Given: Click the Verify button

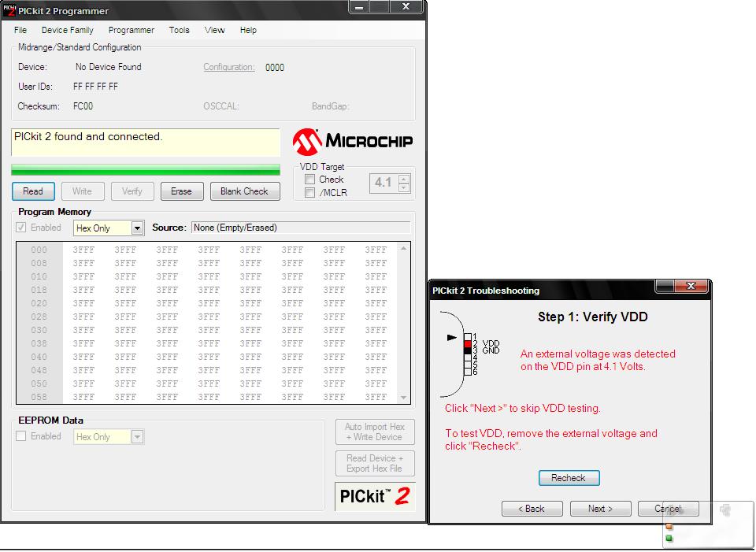Looking at the screenshot, I should click(132, 191).
